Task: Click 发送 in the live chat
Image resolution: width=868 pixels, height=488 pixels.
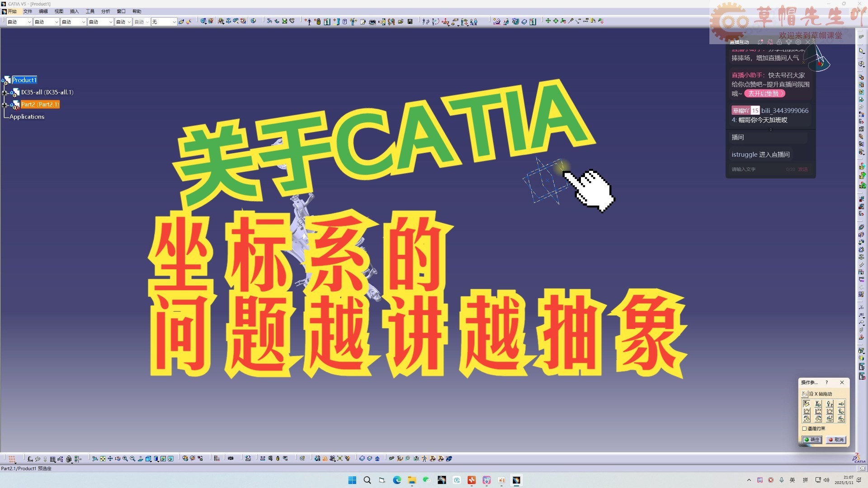Action: [803, 169]
